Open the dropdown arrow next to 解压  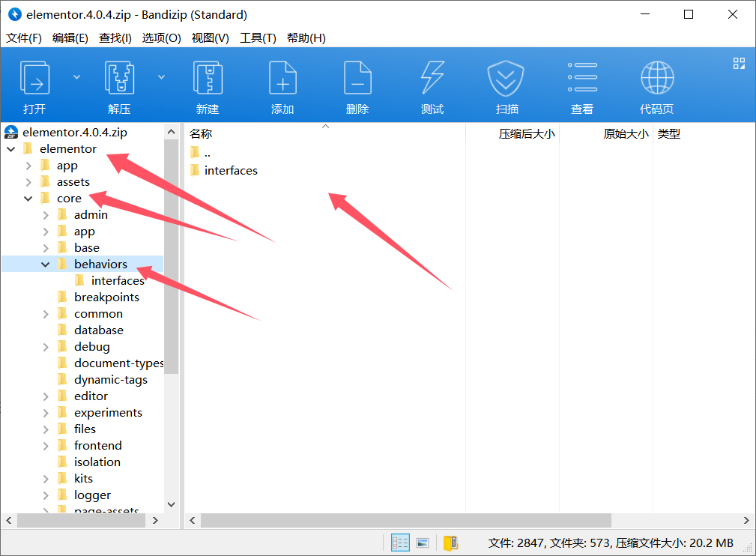tap(162, 77)
